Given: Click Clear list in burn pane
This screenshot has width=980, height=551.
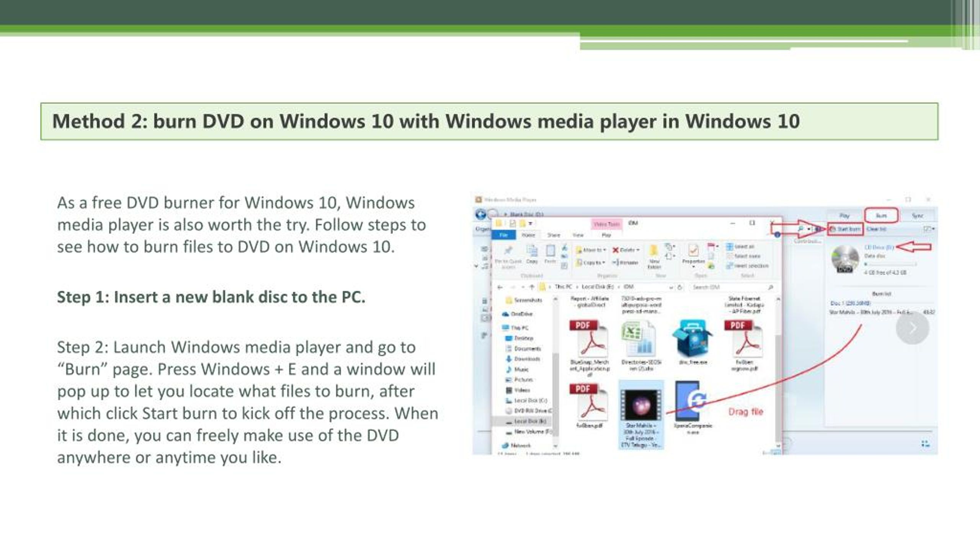Looking at the screenshot, I should 876,229.
